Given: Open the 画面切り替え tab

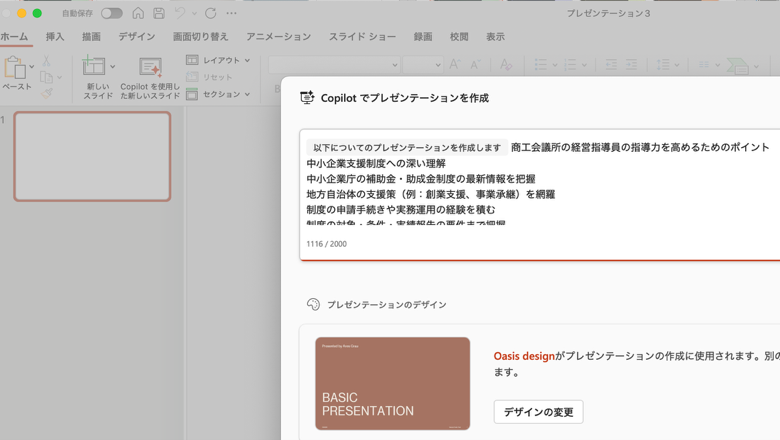Looking at the screenshot, I should click(200, 37).
